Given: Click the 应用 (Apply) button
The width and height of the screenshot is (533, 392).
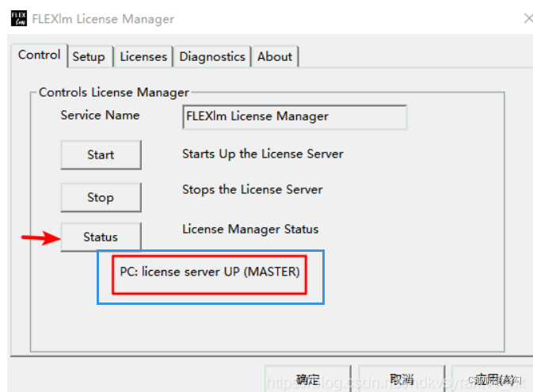Looking at the screenshot, I should [493, 379].
